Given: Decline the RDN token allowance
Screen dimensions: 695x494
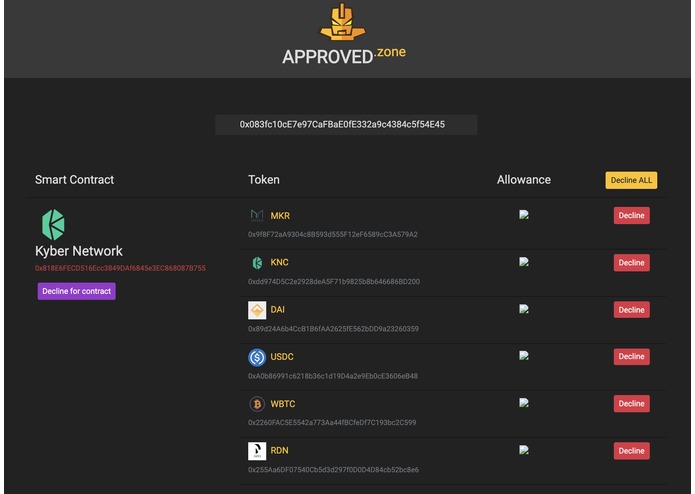Looking at the screenshot, I should tap(632, 451).
